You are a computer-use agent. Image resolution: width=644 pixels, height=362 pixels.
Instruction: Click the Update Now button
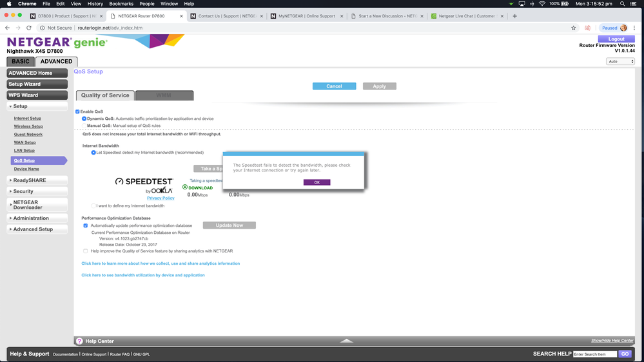tap(229, 225)
